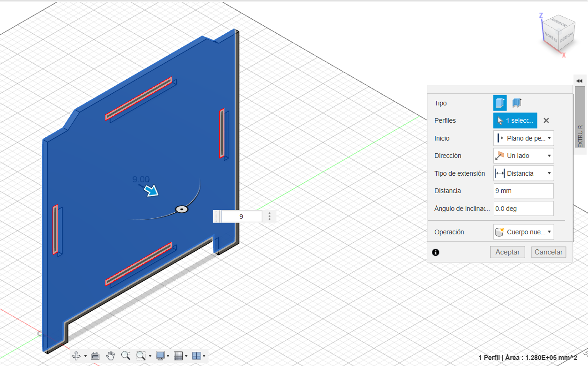588x366 pixels.
Task: Select the thin extrude type icon
Action: (x=517, y=103)
